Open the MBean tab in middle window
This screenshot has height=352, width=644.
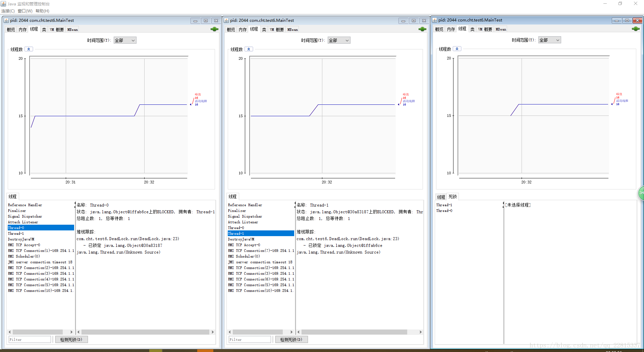(x=292, y=30)
